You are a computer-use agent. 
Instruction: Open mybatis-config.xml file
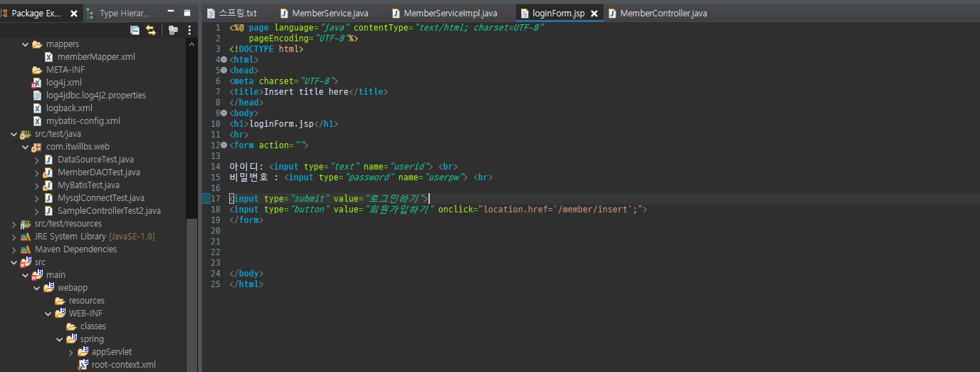[83, 121]
